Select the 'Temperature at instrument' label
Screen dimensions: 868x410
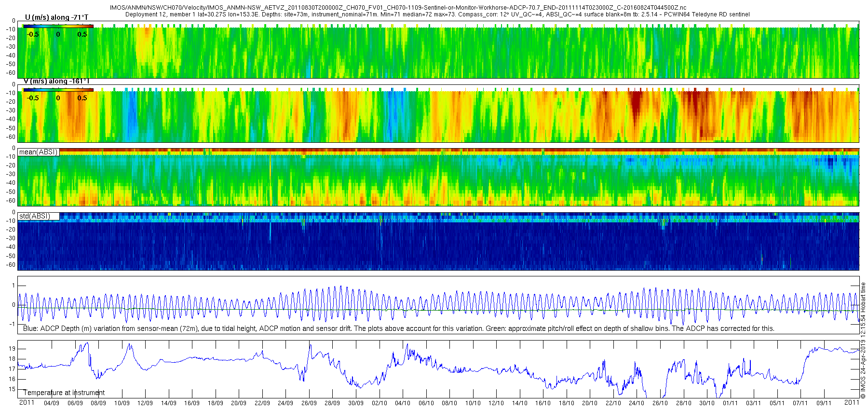click(x=64, y=393)
